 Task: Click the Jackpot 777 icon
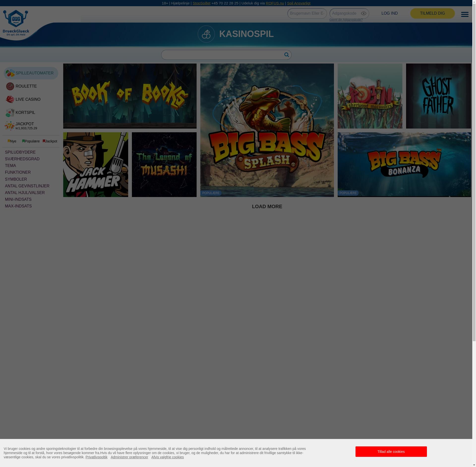point(10,126)
